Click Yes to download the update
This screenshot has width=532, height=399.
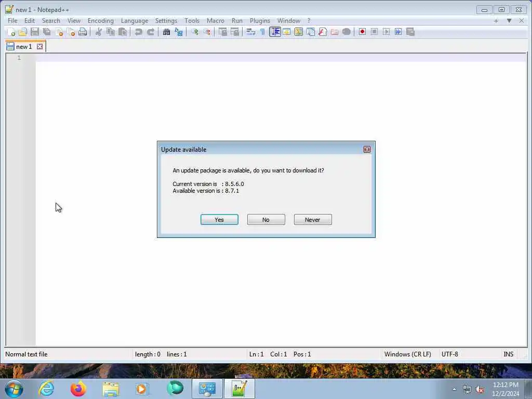[x=219, y=220]
